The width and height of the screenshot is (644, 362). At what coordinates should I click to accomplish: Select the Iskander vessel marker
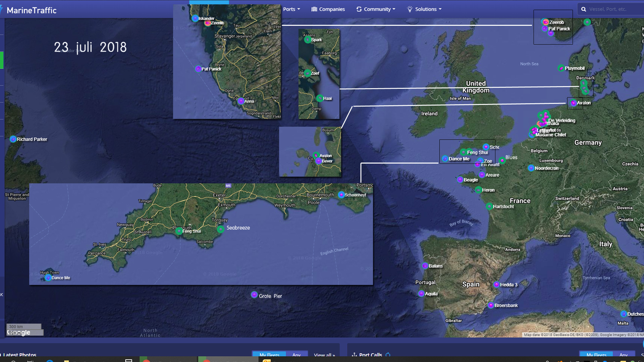pyautogui.click(x=195, y=18)
